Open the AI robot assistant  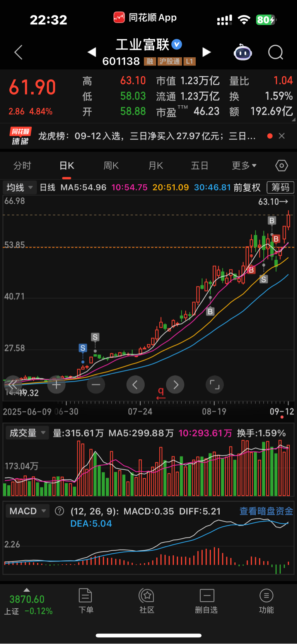pos(242,52)
